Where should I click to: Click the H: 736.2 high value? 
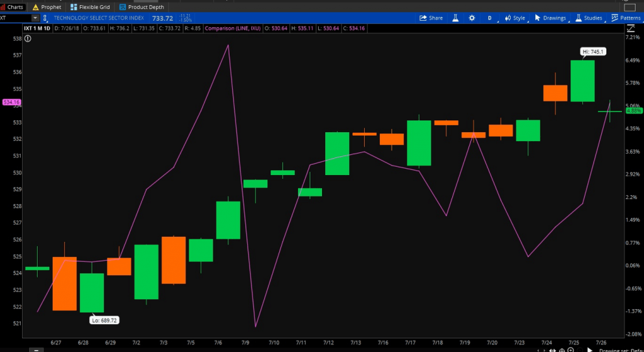(x=119, y=28)
